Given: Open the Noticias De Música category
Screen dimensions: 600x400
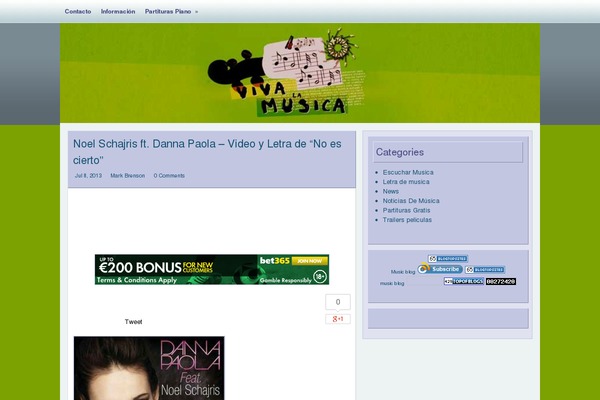Looking at the screenshot, I should coord(411,201).
